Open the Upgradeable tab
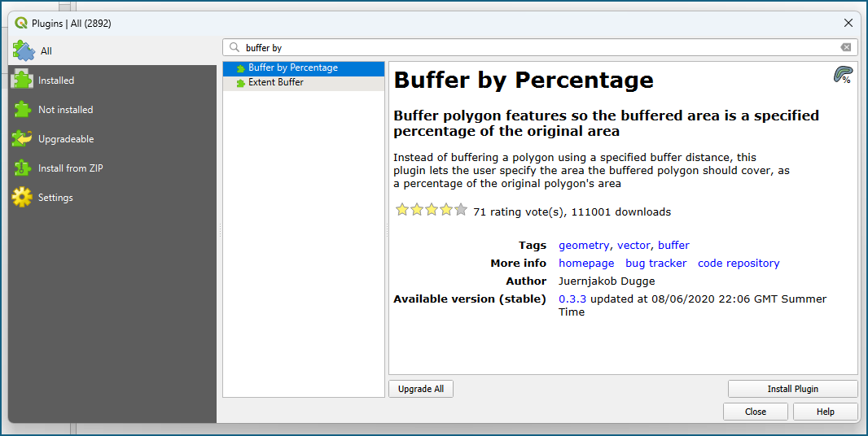 [112, 139]
